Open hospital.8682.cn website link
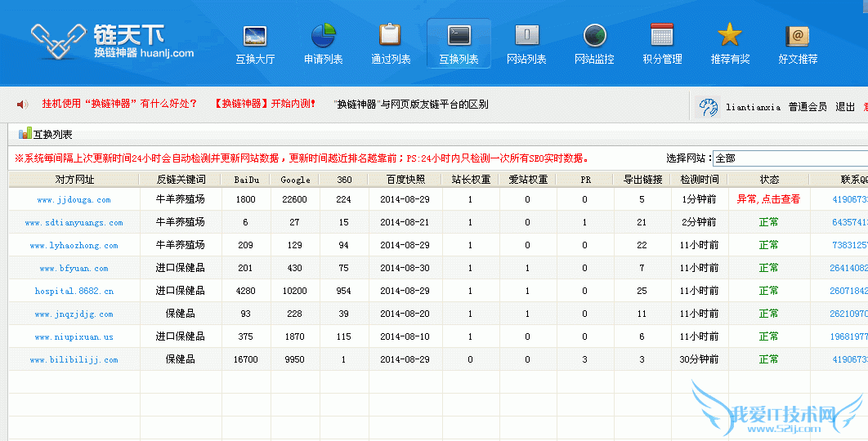The height and width of the screenshot is (441, 868). click(74, 291)
